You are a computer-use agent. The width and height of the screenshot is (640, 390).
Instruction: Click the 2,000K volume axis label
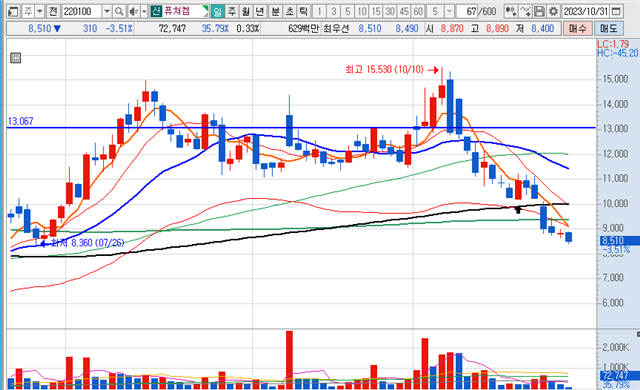(616, 347)
